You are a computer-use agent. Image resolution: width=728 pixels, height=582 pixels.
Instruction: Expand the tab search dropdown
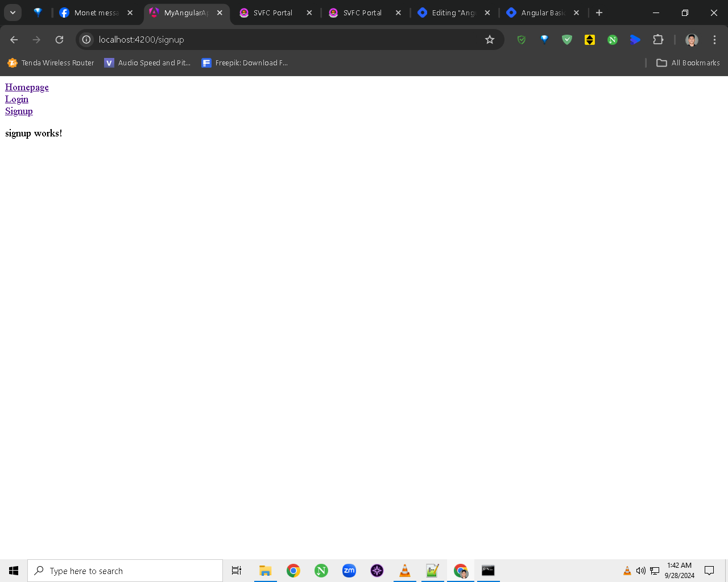pyautogui.click(x=13, y=13)
